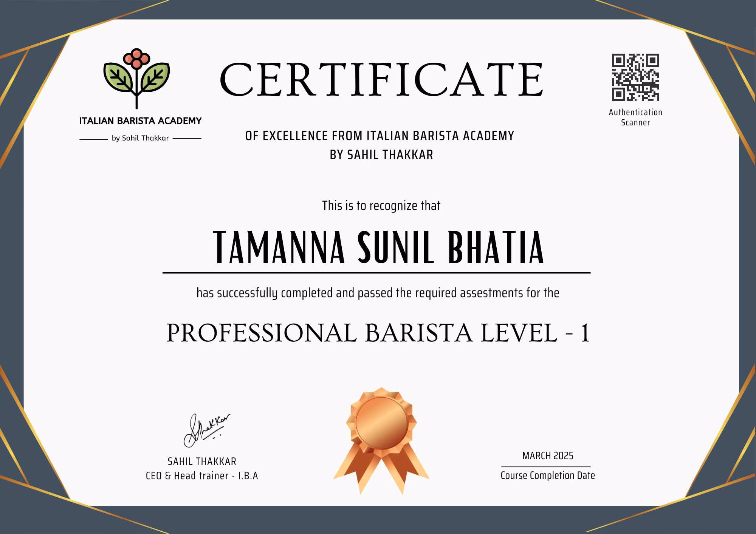Click the 'Course Completion Date' label

tap(548, 475)
